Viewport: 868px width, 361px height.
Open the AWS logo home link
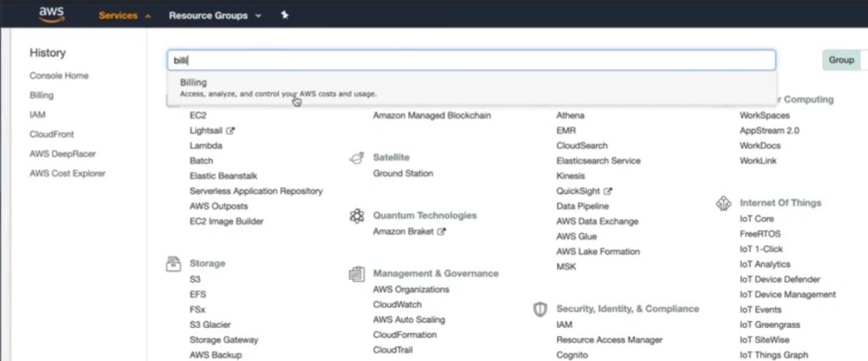coord(52,14)
